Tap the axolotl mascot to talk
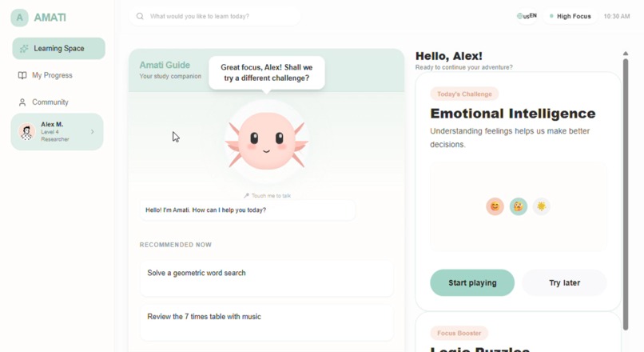 click(267, 141)
